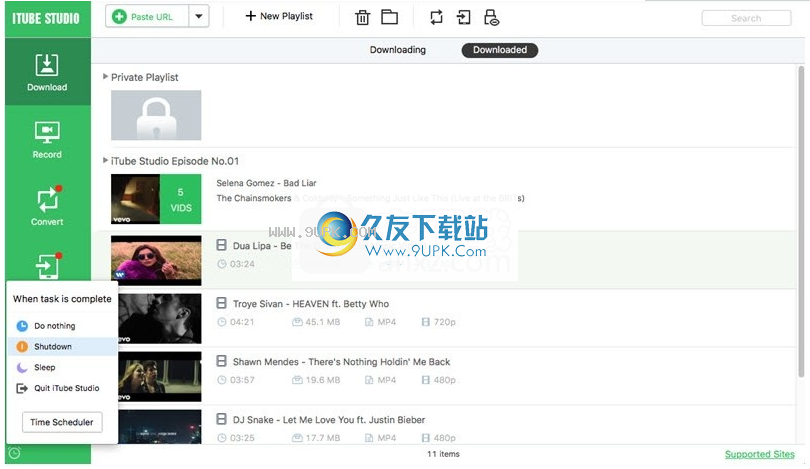Screen dimensions: 810x469
Task: Expand the iTube Studio Episode No.01 triangle
Action: click(x=105, y=160)
